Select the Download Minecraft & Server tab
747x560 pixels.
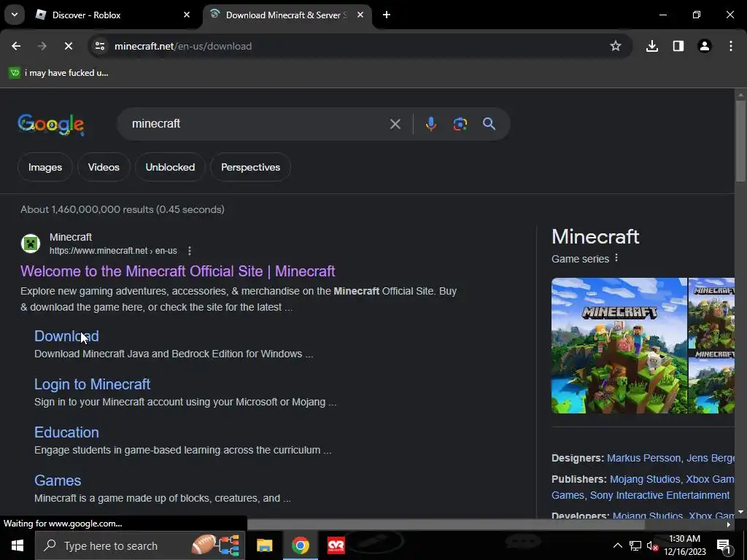287,15
